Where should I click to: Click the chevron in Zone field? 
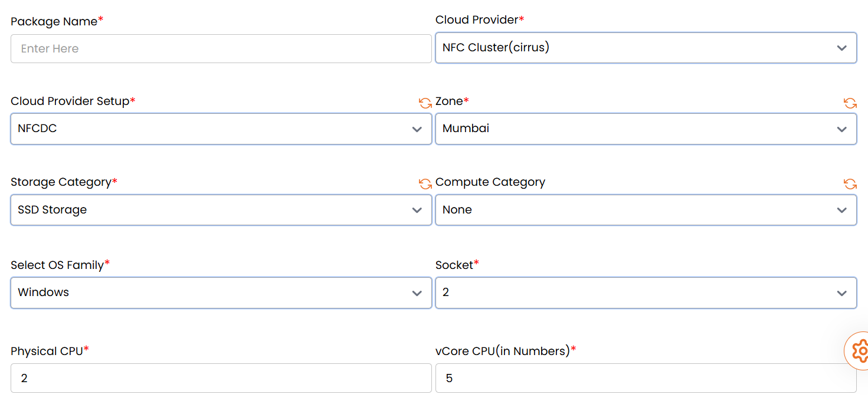pos(841,129)
